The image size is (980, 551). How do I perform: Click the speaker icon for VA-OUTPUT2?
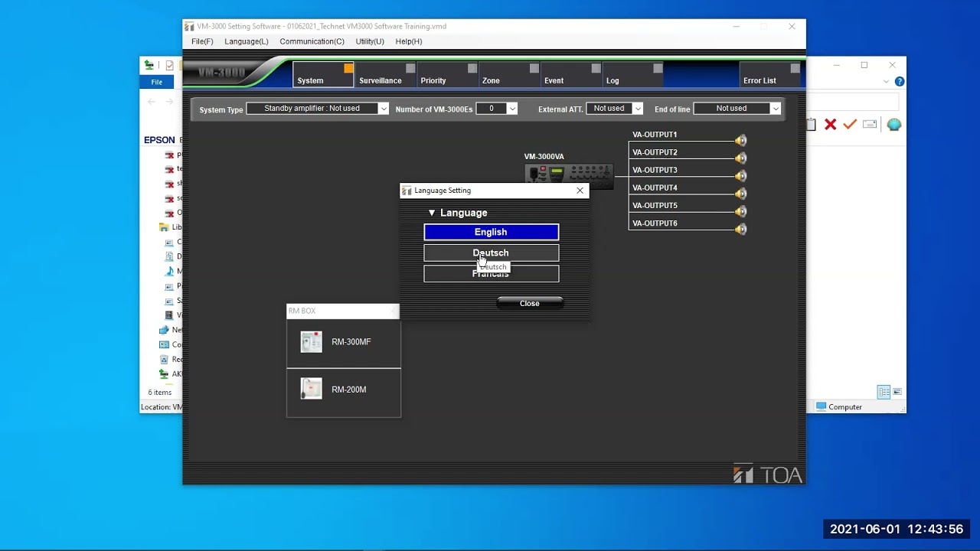740,158
